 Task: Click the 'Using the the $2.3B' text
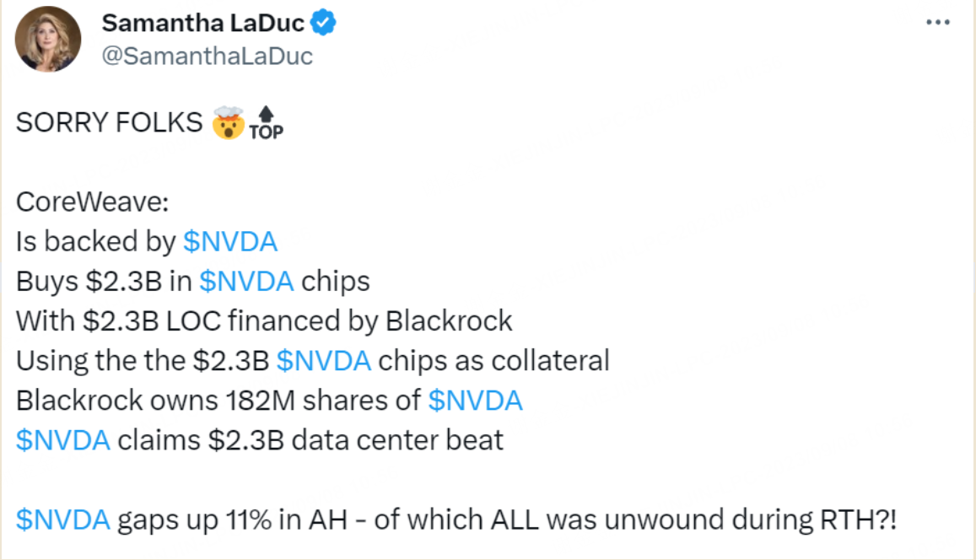pos(143,361)
